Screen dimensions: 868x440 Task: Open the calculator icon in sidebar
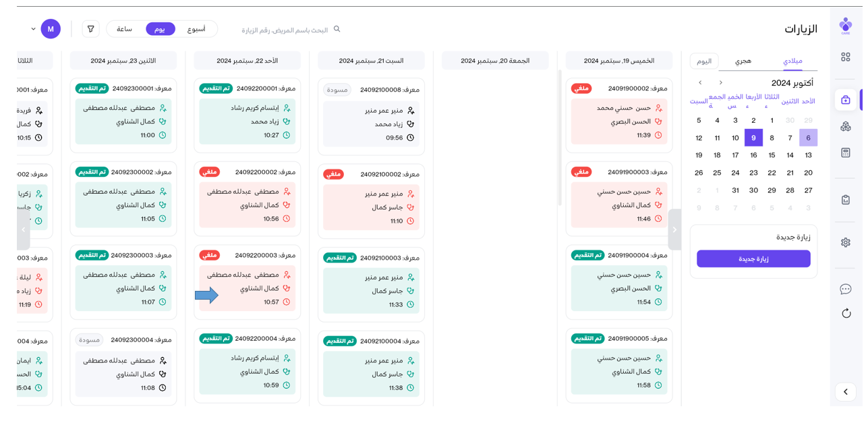845,153
